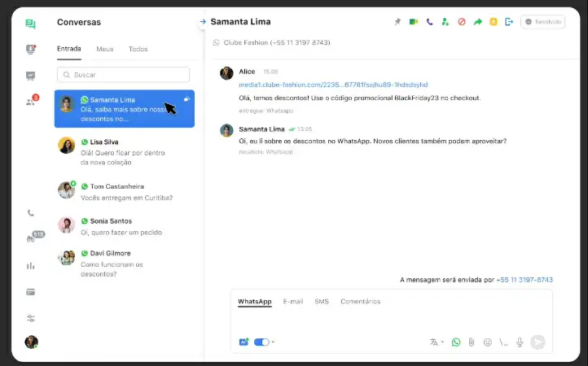Open the dropdown arrow beside the blue toggle
588x366 pixels.
click(273, 342)
